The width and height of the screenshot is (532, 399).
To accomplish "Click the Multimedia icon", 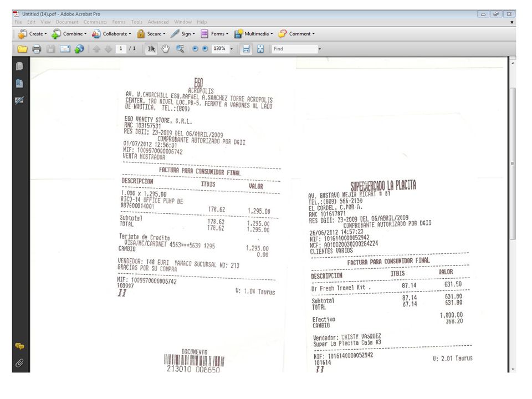I will (238, 34).
